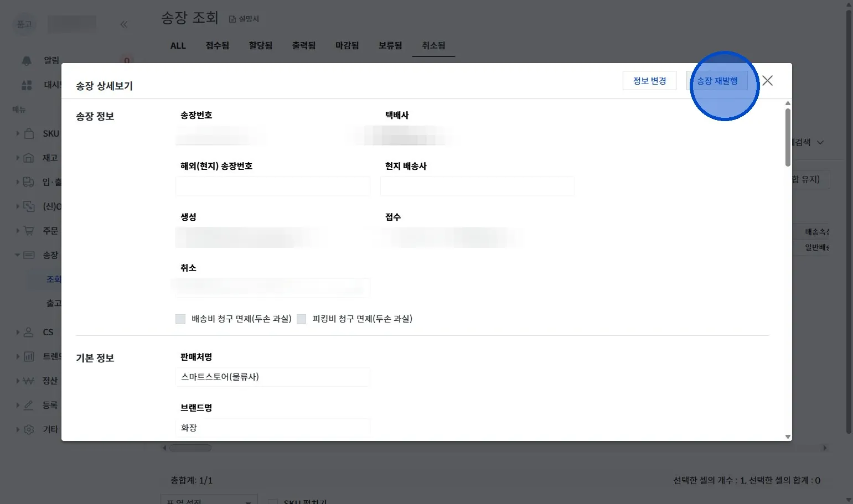Collapse the sidebar with double chevron icon
The width and height of the screenshot is (853, 504).
click(x=124, y=24)
